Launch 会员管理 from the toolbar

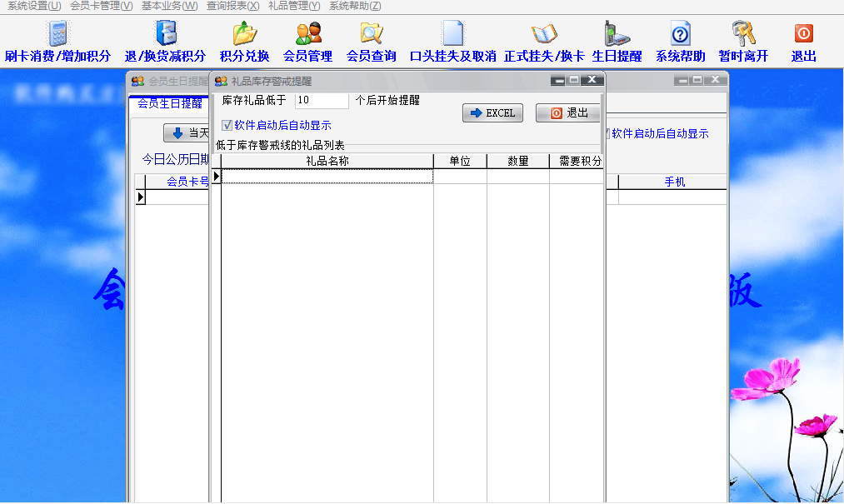[307, 34]
